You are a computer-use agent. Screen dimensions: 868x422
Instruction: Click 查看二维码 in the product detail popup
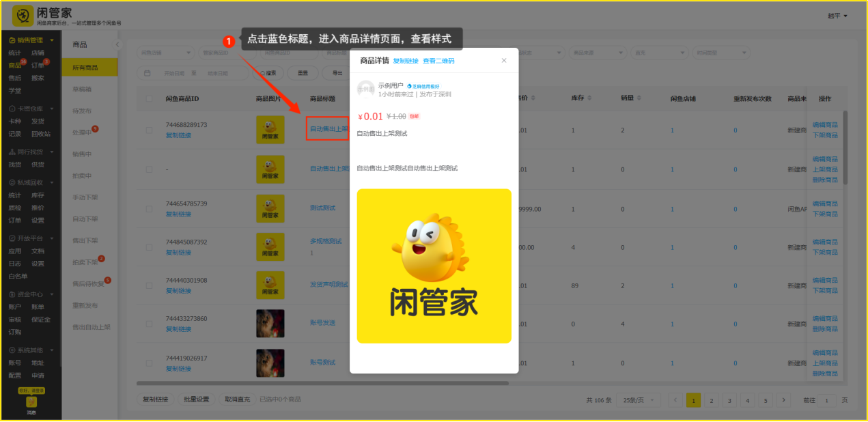pyautogui.click(x=438, y=61)
